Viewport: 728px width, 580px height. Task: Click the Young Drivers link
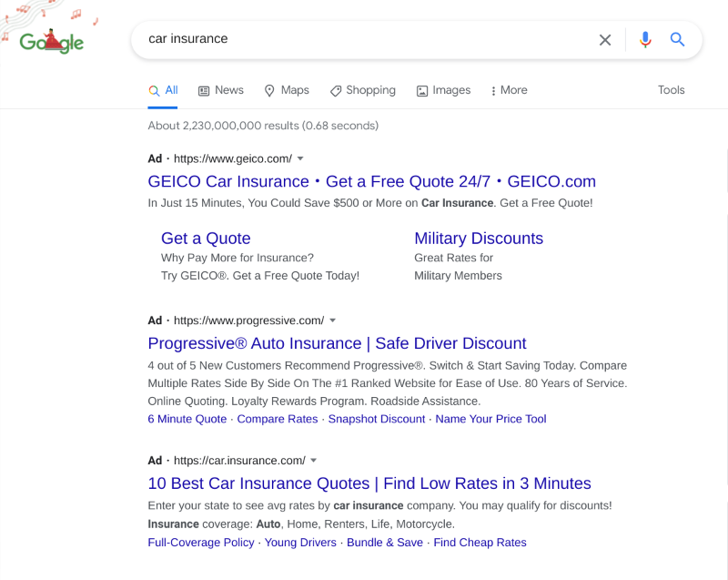coord(300,543)
